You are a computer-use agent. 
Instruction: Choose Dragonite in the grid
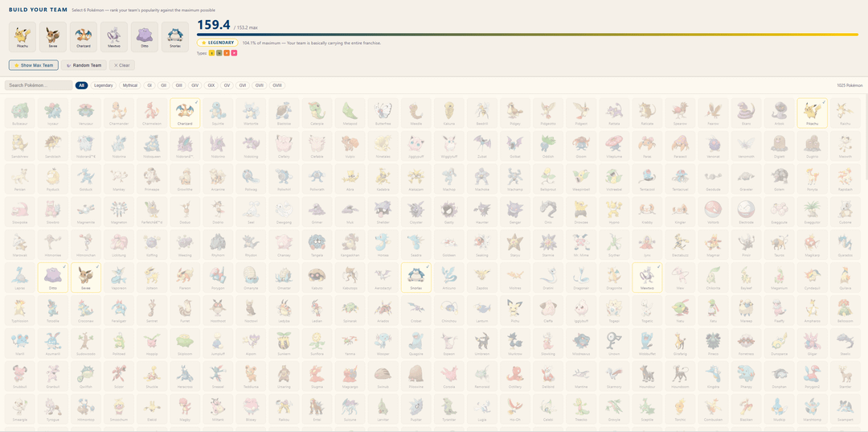point(614,278)
